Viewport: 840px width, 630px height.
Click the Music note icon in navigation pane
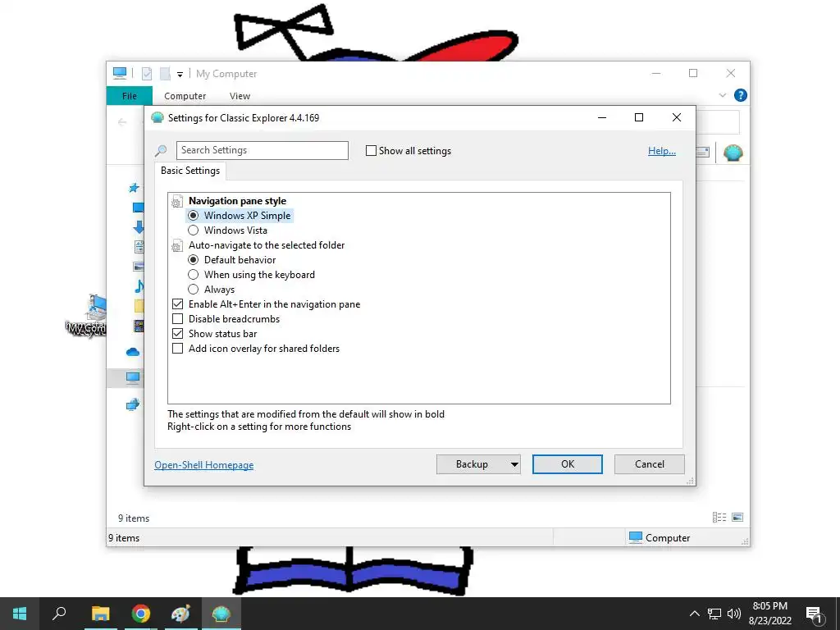tap(139, 286)
